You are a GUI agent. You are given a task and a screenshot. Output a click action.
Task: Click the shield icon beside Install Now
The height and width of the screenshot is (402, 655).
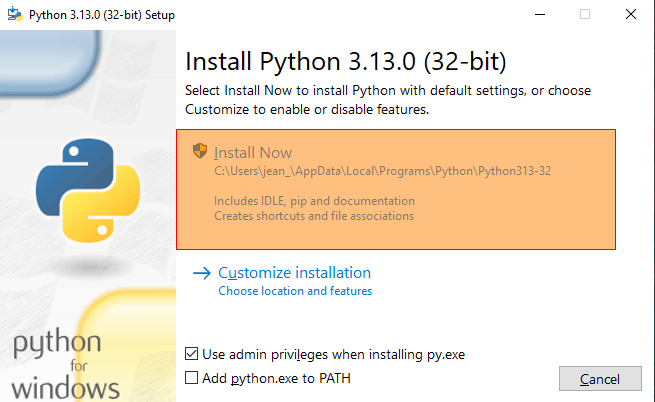point(200,152)
